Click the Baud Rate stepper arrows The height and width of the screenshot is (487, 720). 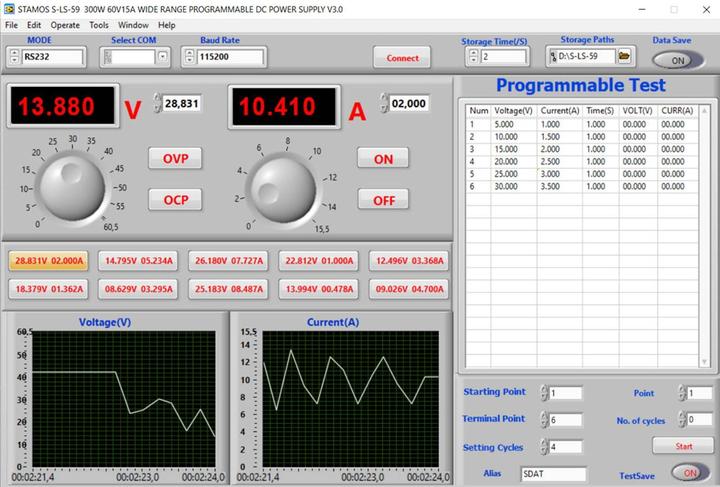(189, 56)
